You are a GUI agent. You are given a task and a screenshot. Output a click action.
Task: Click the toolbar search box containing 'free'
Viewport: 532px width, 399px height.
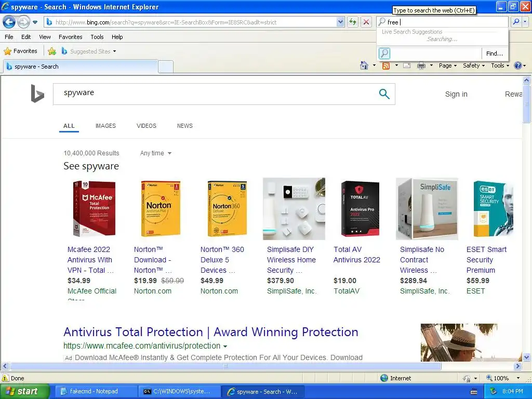[443, 22]
